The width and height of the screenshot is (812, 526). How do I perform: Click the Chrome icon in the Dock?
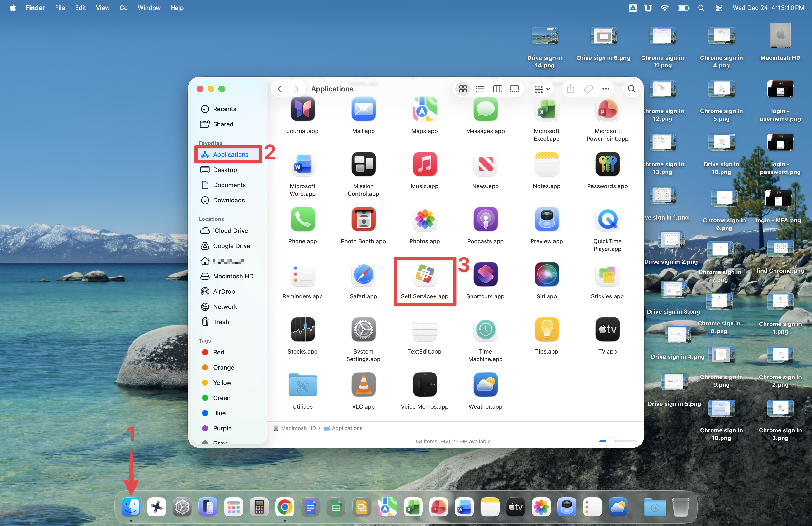285,507
